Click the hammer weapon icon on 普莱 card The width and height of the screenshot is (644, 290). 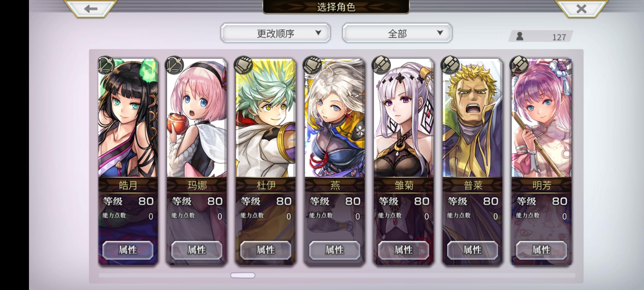(x=450, y=65)
